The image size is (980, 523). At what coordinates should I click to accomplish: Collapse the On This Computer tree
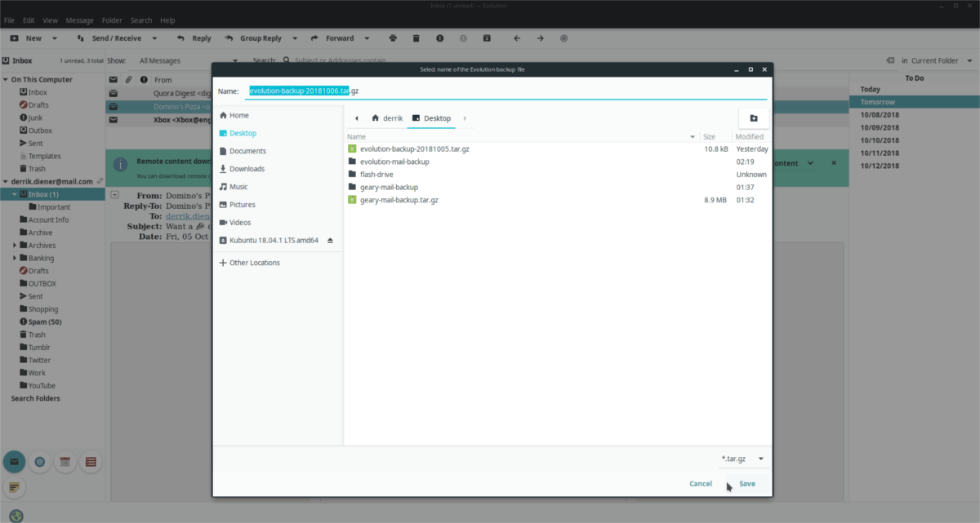pyautogui.click(x=6, y=80)
